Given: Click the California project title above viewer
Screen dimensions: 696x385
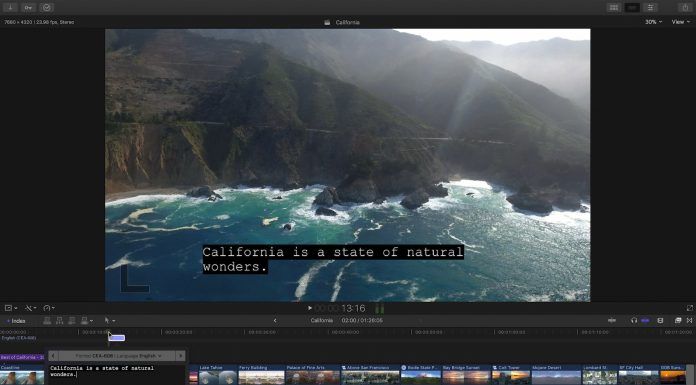Looking at the screenshot, I should 347,22.
